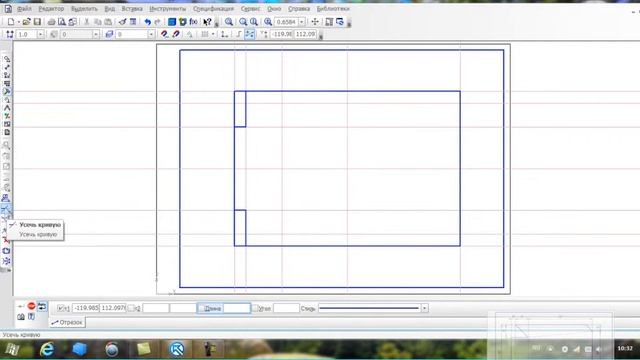Select the Отрезок tab in the properties panel
The image size is (640, 360).
[x=67, y=322]
